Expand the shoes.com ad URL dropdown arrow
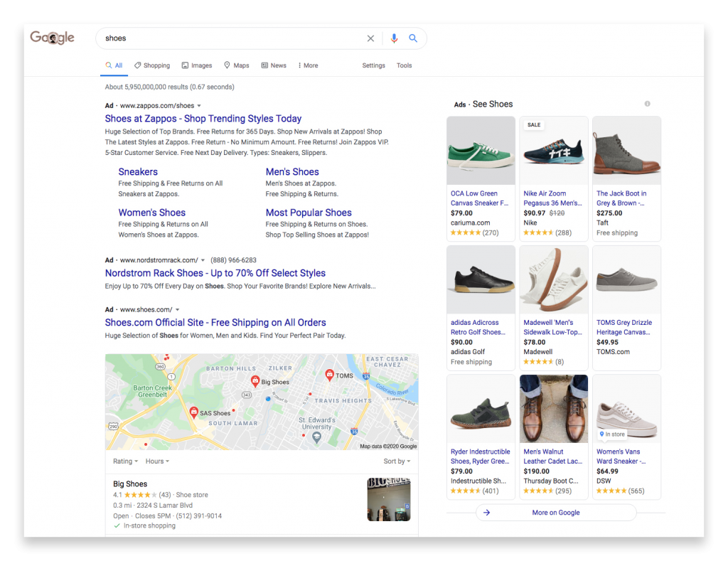Viewport: 728px width, 561px height. tap(177, 310)
